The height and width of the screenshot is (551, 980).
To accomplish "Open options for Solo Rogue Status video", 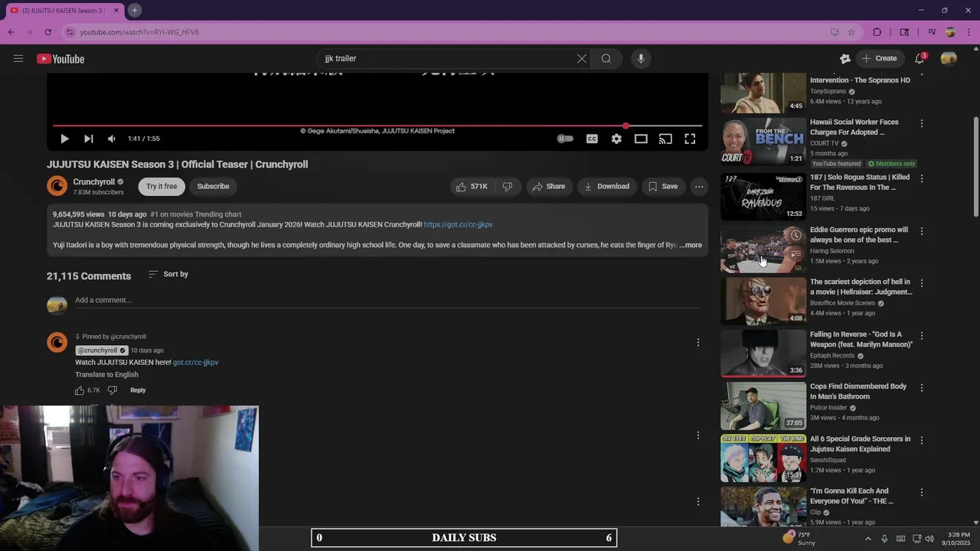I will [x=922, y=178].
